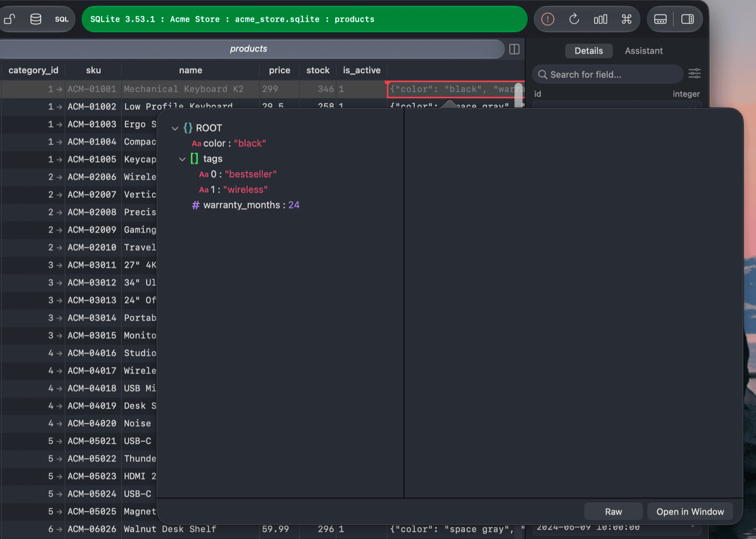This screenshot has width=756, height=539.
Task: Sort by the name column header
Action: tap(190, 70)
